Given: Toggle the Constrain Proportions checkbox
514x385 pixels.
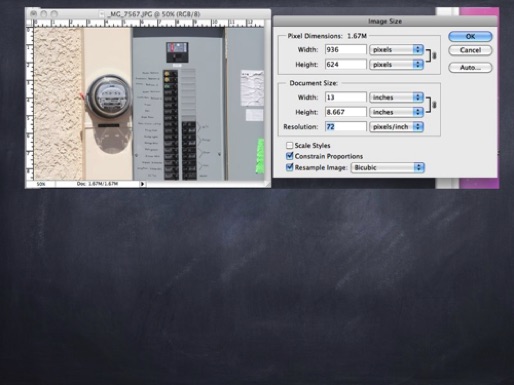Looking at the screenshot, I should click(x=290, y=156).
